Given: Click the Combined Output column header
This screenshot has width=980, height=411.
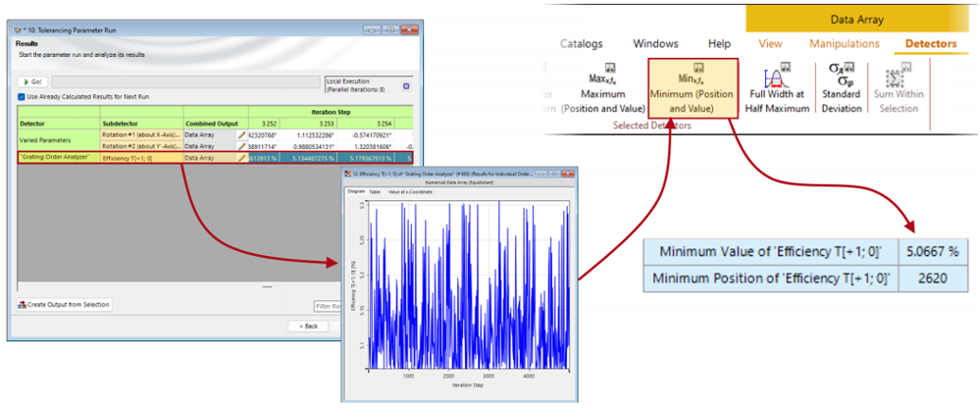Looking at the screenshot, I should click(x=216, y=123).
